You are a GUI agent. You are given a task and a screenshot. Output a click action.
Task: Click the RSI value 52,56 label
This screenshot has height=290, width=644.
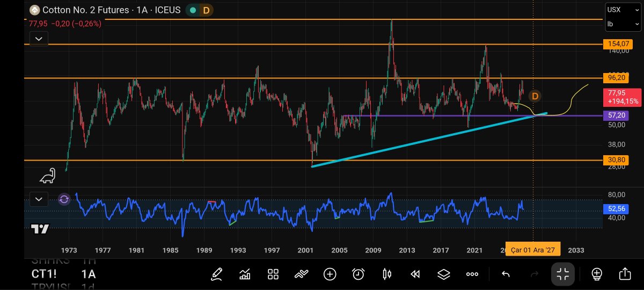(x=616, y=209)
